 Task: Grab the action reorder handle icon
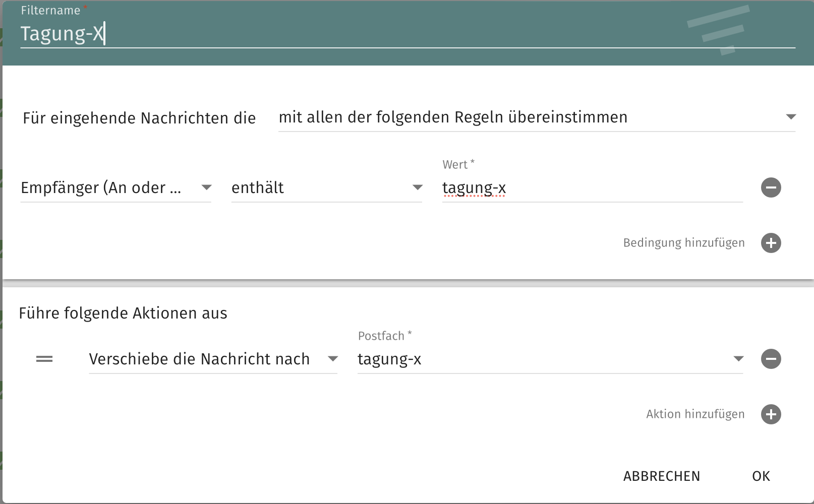tap(44, 359)
